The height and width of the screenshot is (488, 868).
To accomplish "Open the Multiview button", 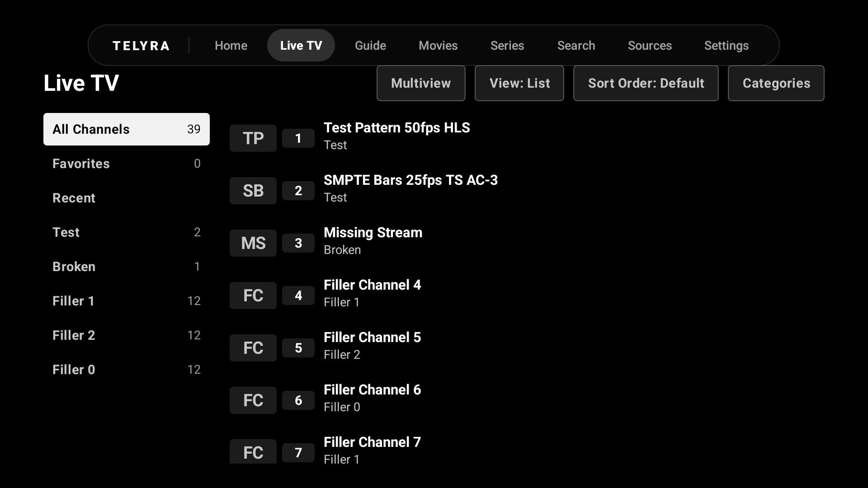I will pos(420,83).
